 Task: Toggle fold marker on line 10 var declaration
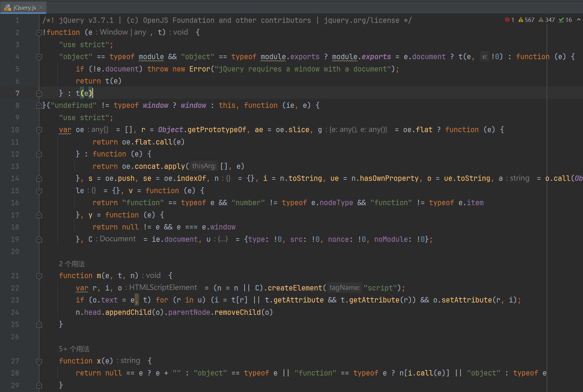click(39, 130)
